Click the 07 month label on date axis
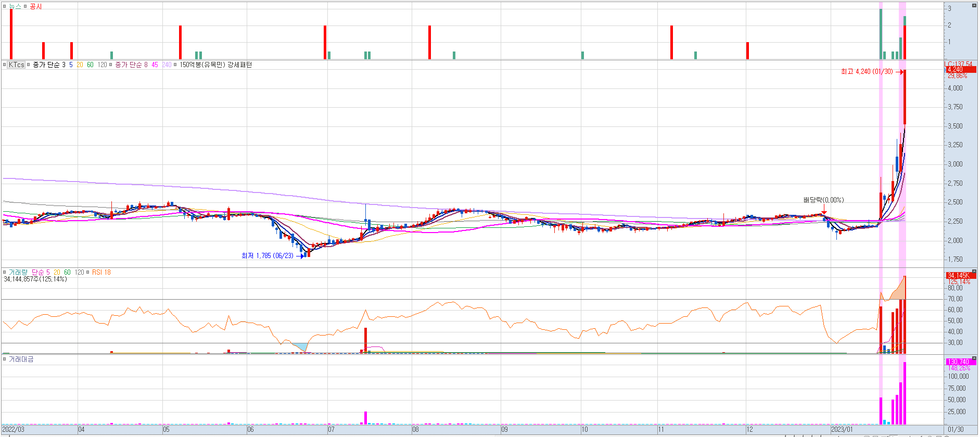The width and height of the screenshot is (980, 437). (332, 430)
